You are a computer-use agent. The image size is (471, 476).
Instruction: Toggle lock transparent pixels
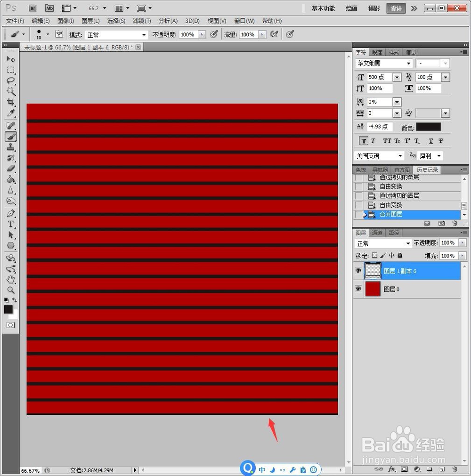click(375, 255)
